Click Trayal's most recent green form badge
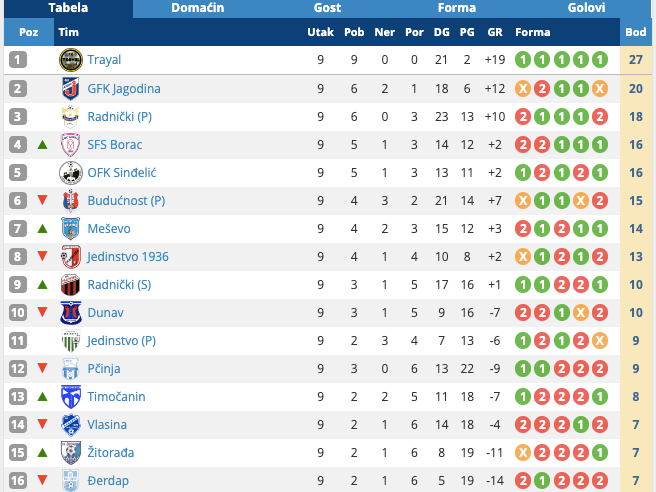This screenshot has width=656, height=492. [599, 60]
